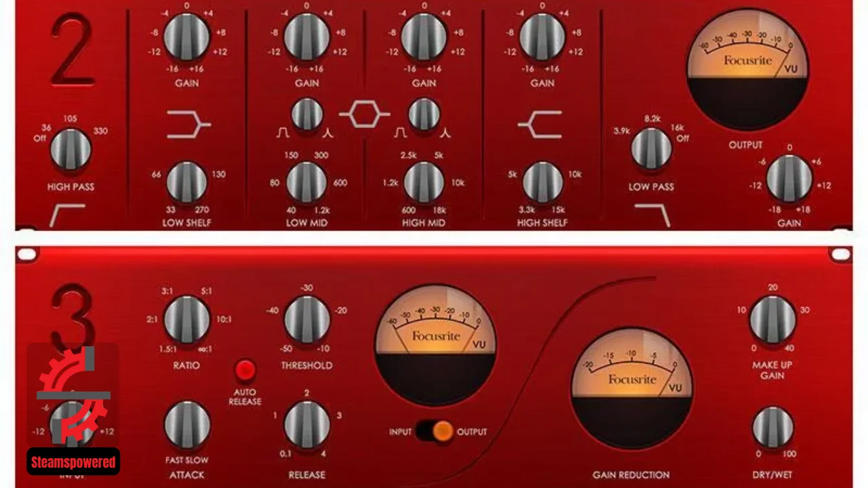Click the Gain Reduction meter
Image resolution: width=868 pixels, height=488 pixels.
point(632,390)
